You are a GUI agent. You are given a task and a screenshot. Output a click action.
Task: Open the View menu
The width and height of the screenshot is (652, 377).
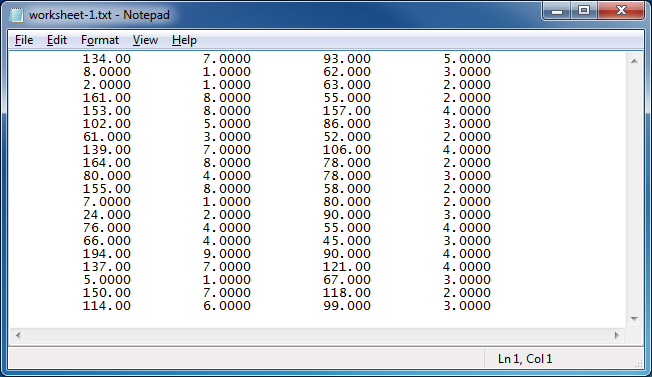click(145, 40)
